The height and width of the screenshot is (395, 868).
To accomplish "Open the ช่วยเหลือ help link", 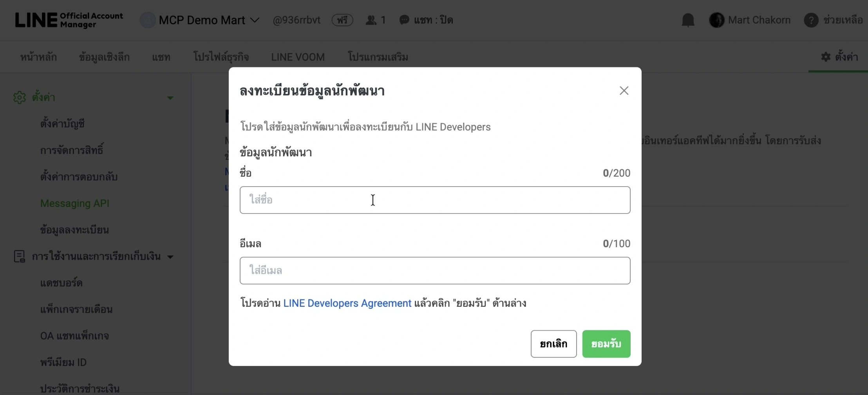I will [843, 20].
